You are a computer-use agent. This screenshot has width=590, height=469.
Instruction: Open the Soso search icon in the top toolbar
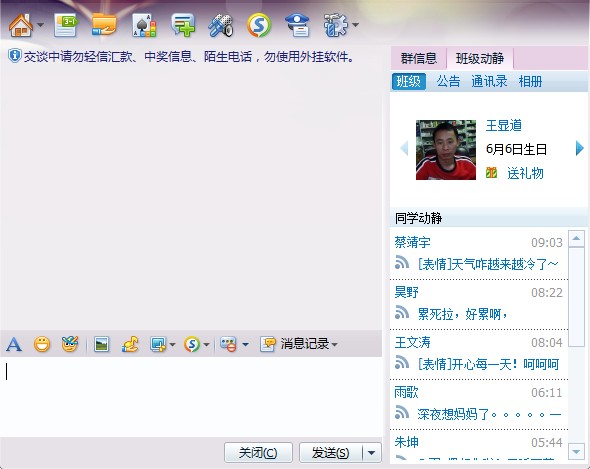click(259, 25)
